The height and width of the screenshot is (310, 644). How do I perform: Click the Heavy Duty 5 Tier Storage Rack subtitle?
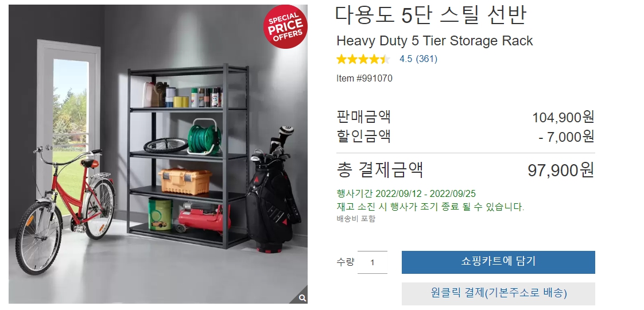pos(434,41)
